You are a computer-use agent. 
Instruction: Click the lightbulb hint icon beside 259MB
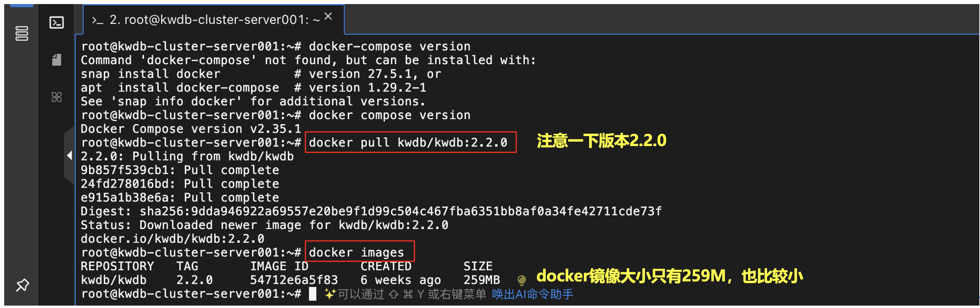522,280
